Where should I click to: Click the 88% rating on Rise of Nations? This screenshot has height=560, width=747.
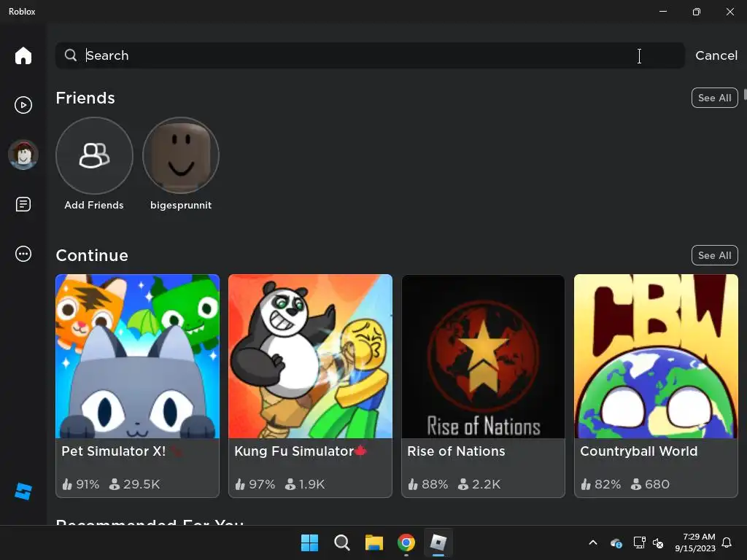click(x=427, y=484)
